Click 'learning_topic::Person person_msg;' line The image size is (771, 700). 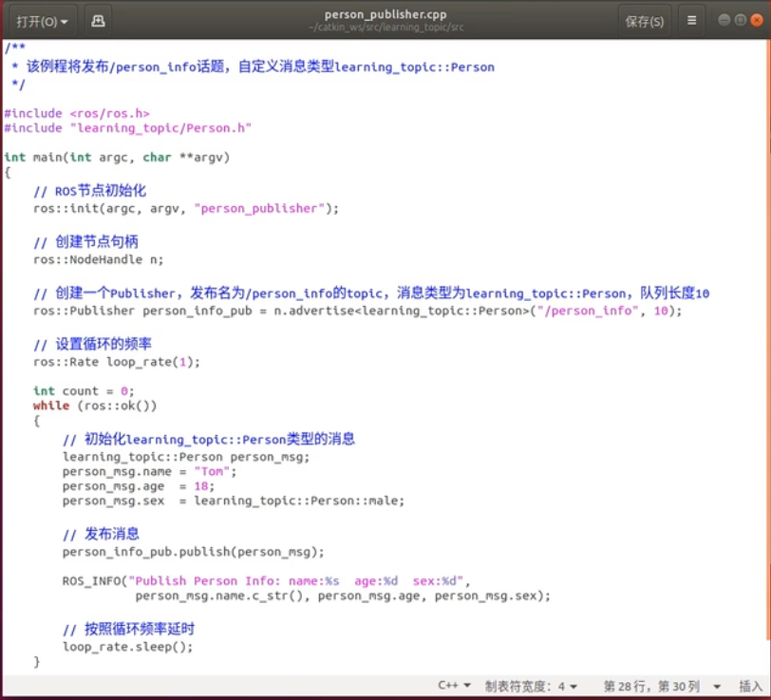point(186,457)
